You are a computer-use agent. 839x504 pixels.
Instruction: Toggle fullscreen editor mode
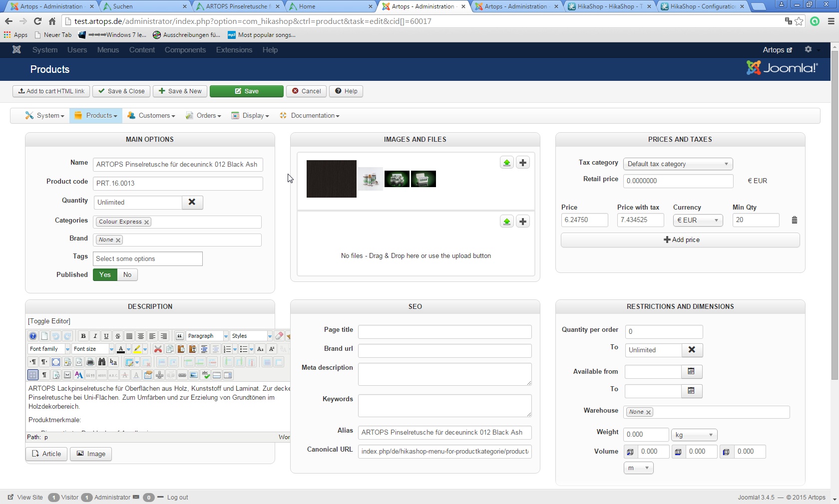(56, 362)
